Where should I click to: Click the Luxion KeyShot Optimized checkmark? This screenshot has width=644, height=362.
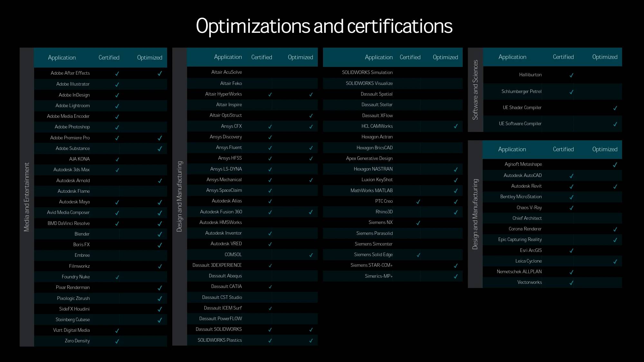coord(456,180)
